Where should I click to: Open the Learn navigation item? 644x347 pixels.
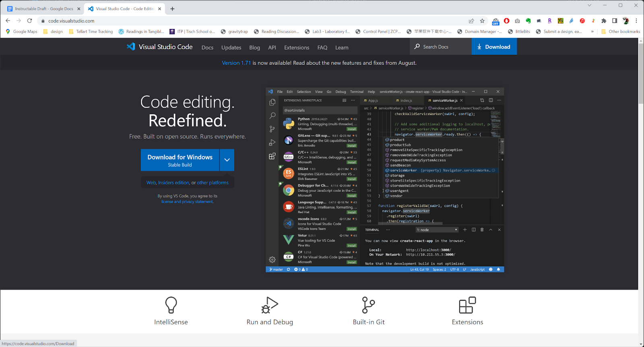pyautogui.click(x=342, y=48)
